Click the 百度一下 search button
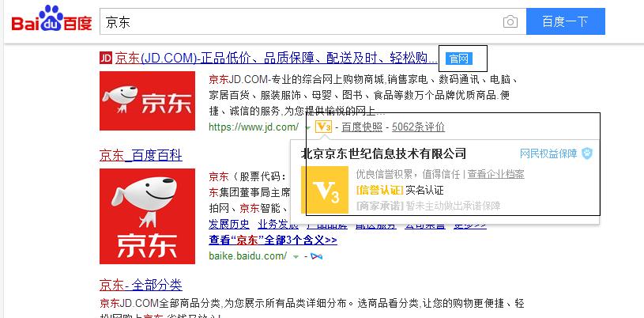The height and width of the screenshot is (318, 644). tap(565, 21)
